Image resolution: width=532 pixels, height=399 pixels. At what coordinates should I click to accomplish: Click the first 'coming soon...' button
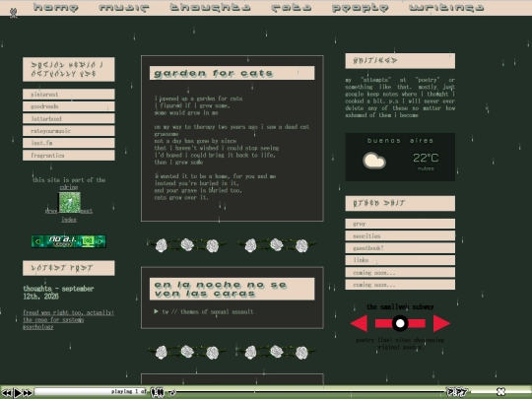(x=400, y=273)
